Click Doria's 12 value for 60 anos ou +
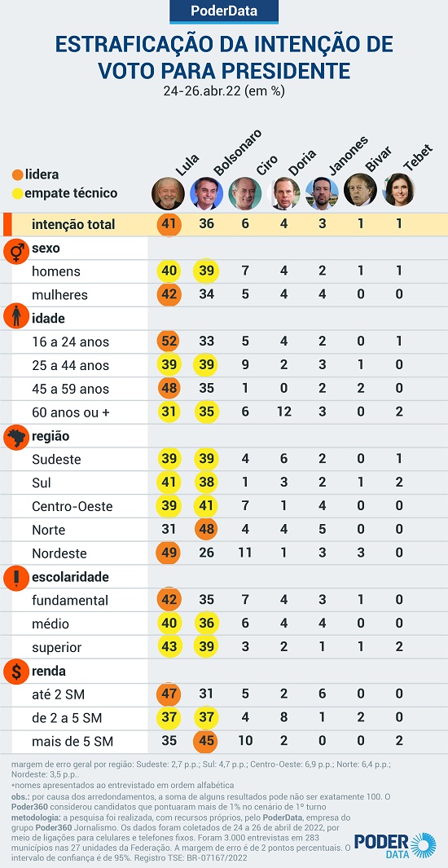448x868 pixels. point(283,412)
